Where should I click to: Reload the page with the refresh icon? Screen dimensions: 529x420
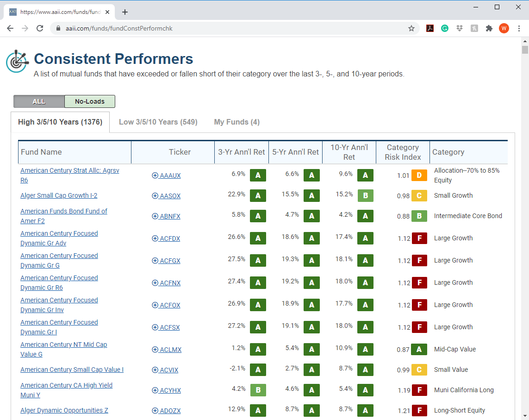40,28
